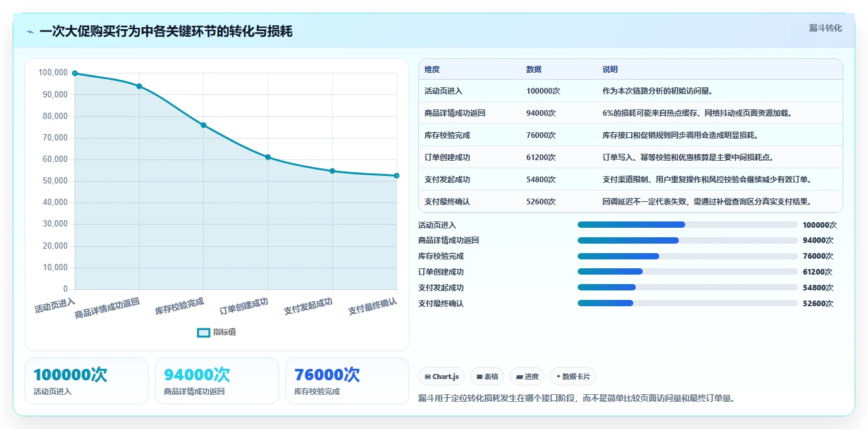This screenshot has width=868, height=429.
Task: Click the 100000次 table cell
Action: [559, 91]
